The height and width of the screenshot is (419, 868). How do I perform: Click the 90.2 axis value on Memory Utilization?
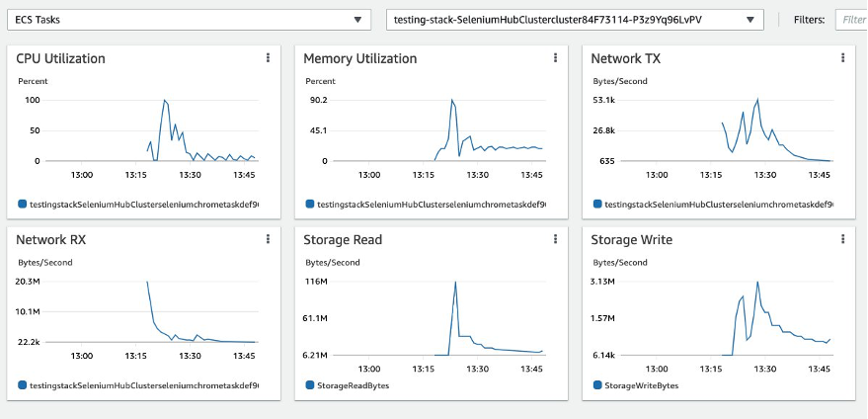[x=319, y=101]
